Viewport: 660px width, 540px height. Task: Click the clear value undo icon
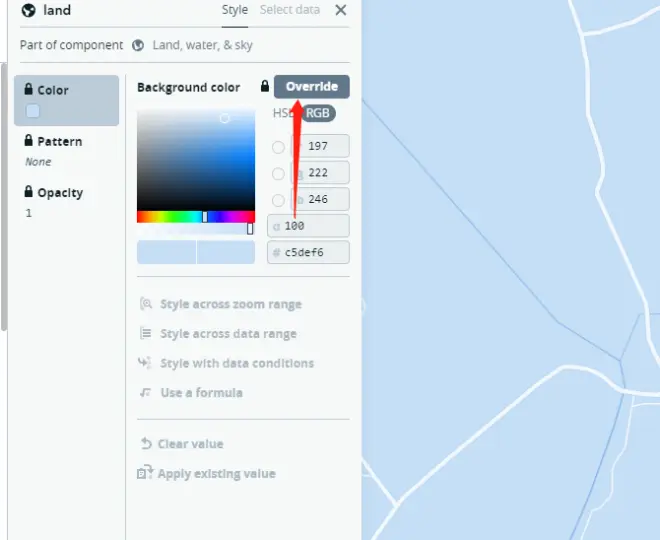tap(146, 444)
